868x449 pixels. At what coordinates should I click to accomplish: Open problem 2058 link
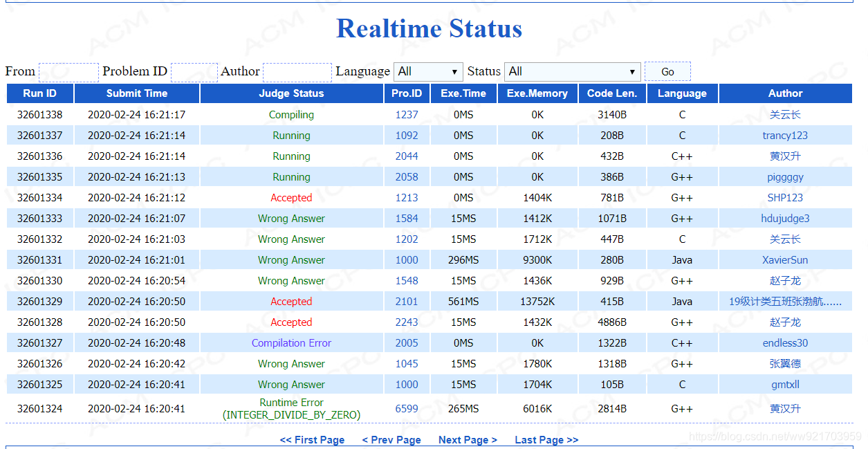click(407, 177)
